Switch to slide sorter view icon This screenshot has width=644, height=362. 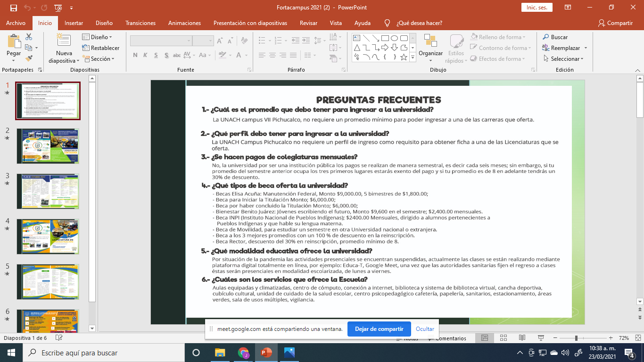pos(504,338)
